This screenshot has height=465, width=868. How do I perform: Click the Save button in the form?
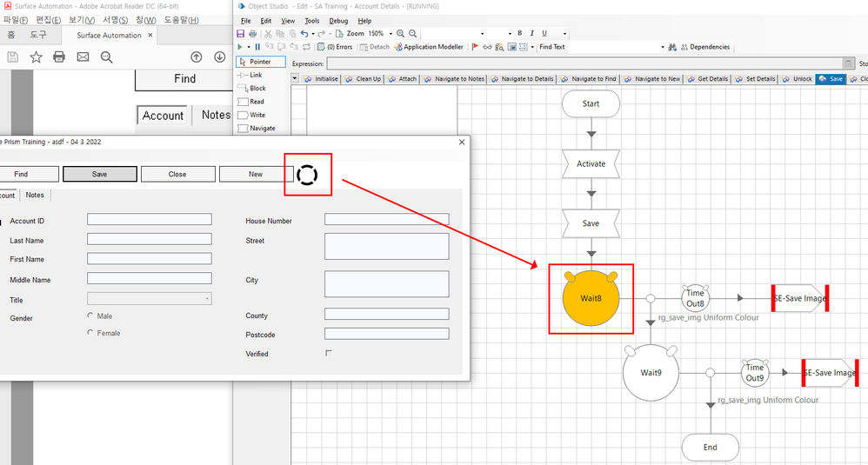point(100,174)
